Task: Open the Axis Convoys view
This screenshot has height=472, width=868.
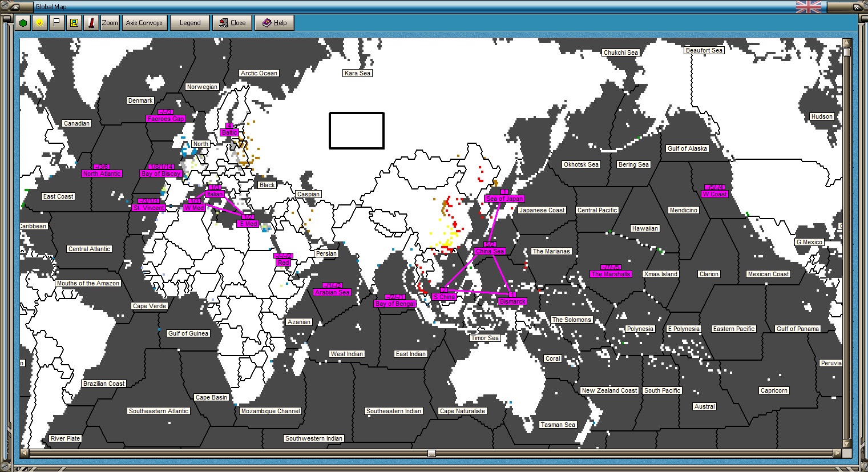Action: point(144,23)
